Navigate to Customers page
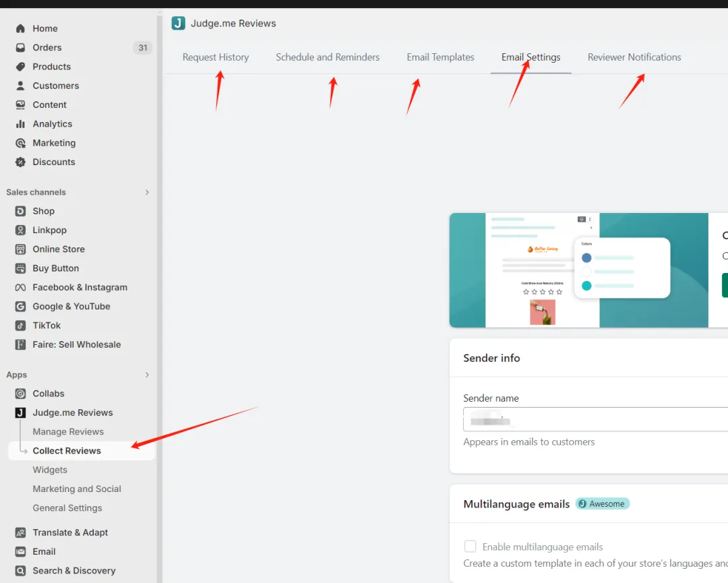The height and width of the screenshot is (583, 728). pos(56,86)
